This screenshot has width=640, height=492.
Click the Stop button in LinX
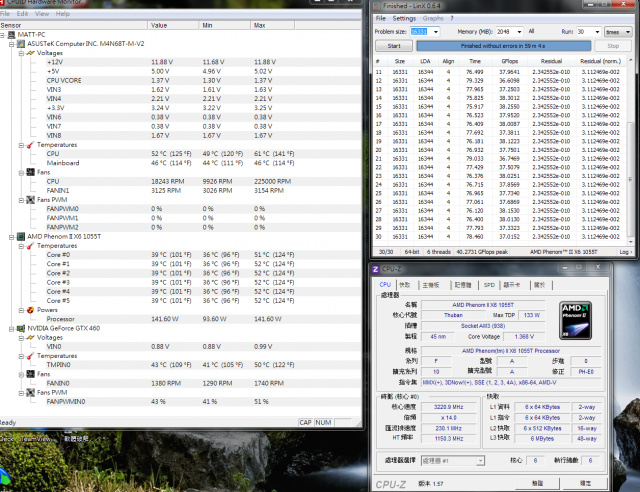613,46
